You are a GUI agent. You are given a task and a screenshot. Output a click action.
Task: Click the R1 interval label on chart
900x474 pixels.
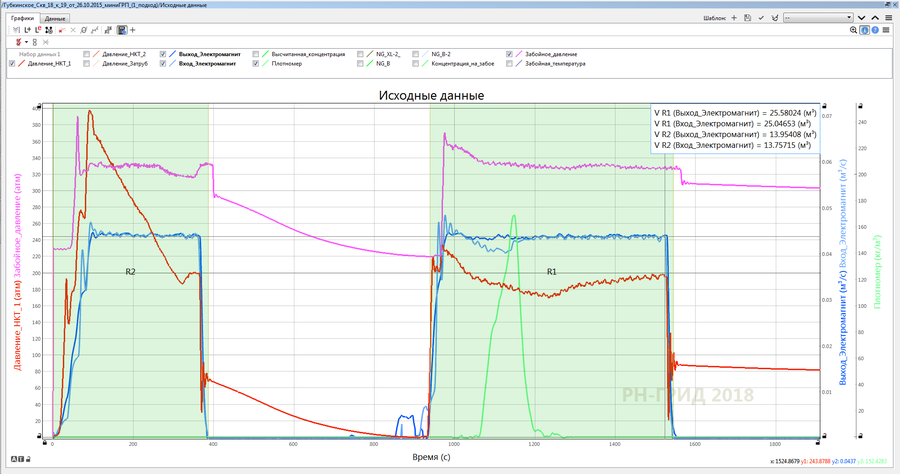[x=551, y=271]
